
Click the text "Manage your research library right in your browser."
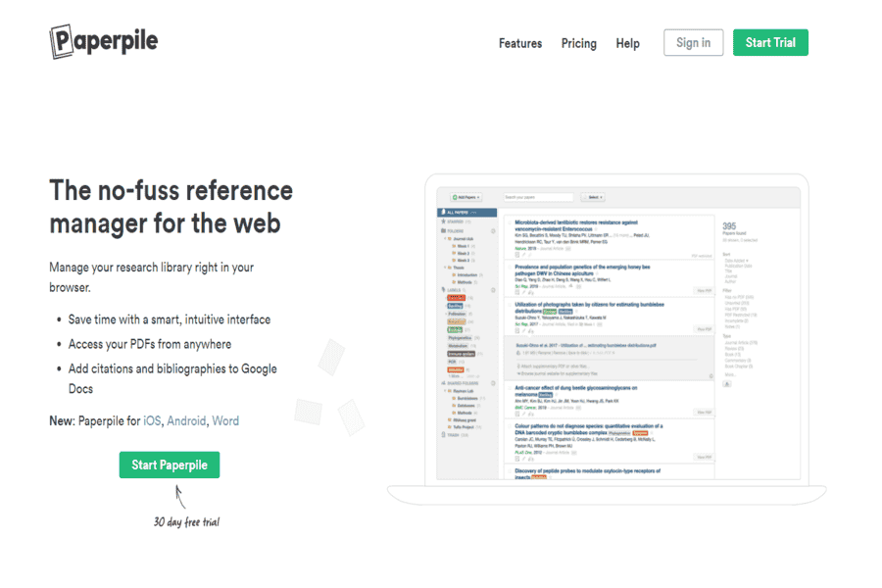151,276
